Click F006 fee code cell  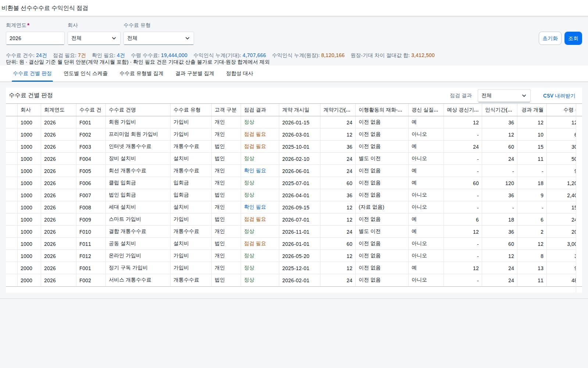(x=91, y=183)
